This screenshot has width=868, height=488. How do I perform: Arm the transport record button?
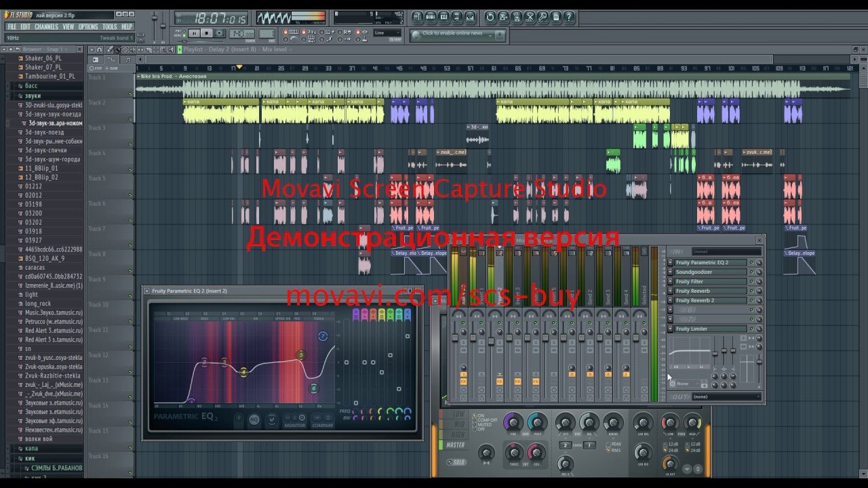click(219, 33)
